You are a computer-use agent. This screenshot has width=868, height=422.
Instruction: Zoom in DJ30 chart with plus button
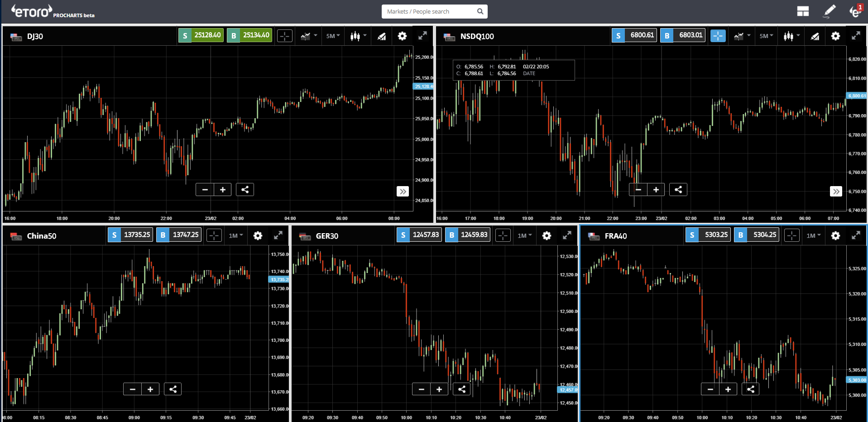223,190
